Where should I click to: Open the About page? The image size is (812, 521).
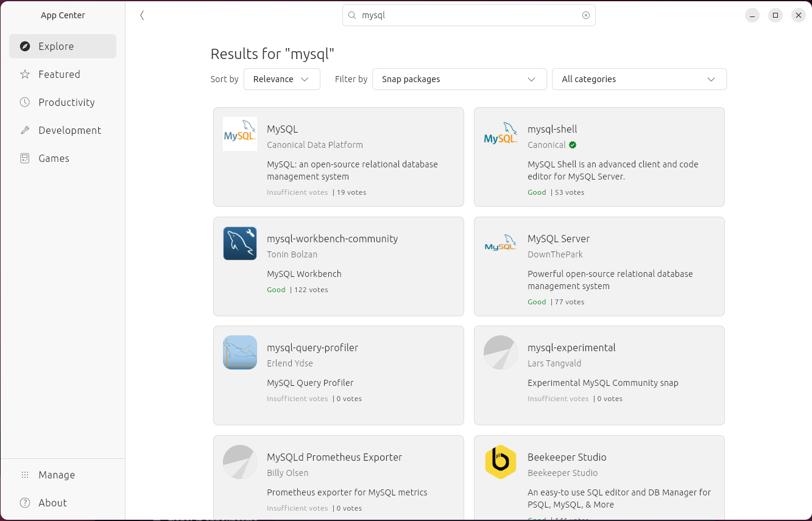point(63,503)
